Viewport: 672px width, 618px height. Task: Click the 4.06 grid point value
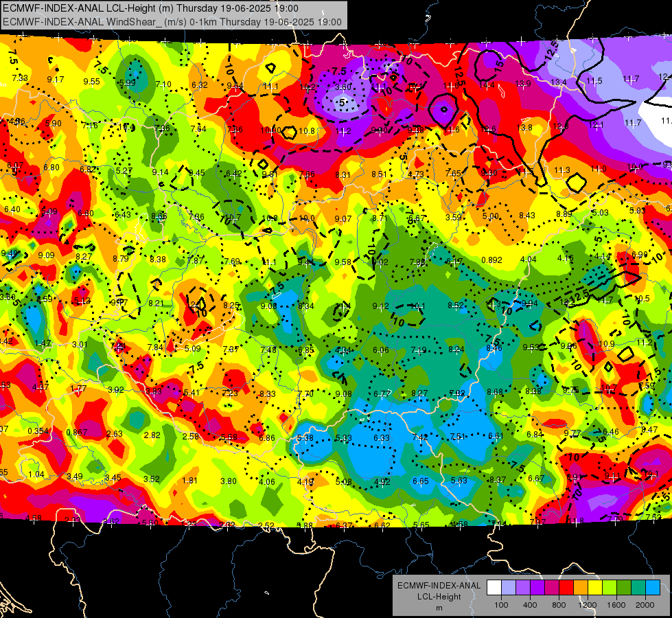[266, 481]
